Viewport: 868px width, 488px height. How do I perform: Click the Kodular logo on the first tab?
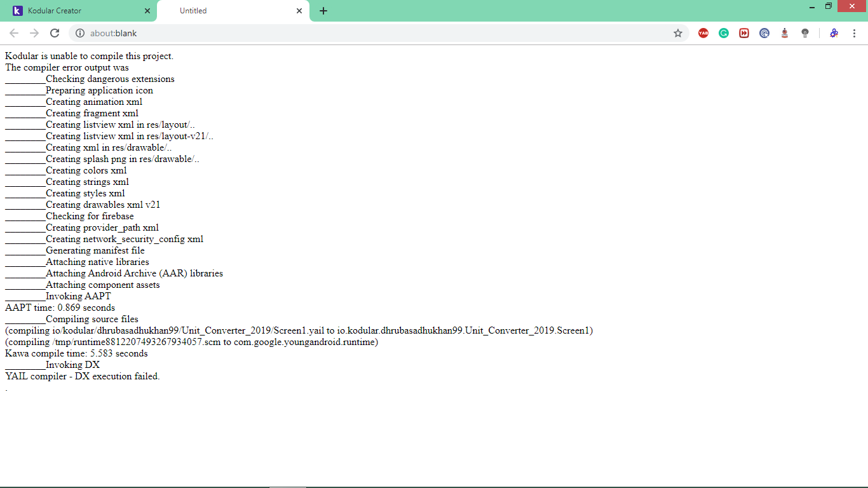click(17, 10)
